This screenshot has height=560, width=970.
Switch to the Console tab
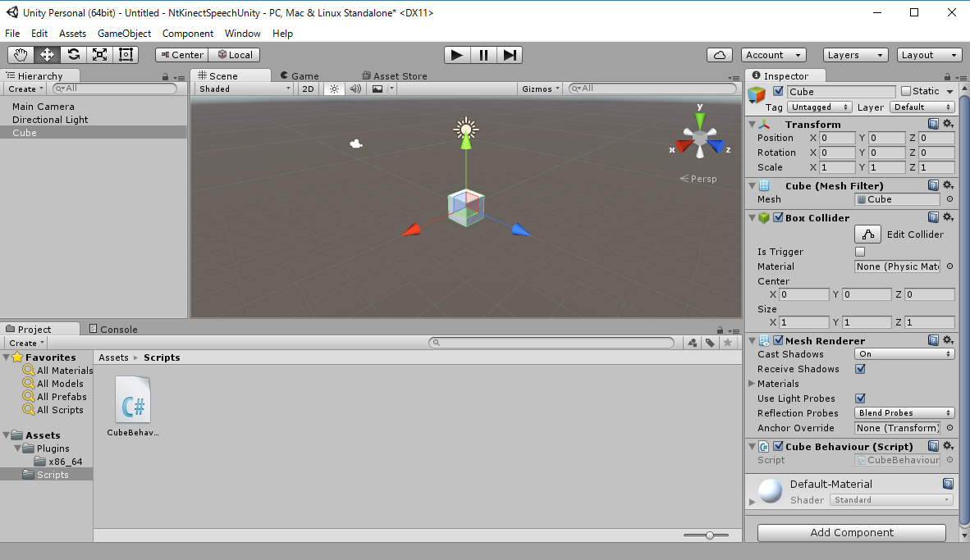coord(113,329)
